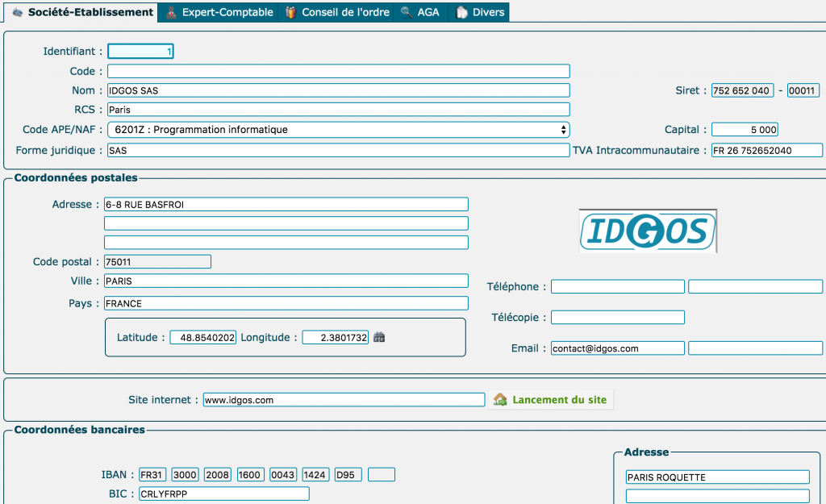The height and width of the screenshot is (504, 826).
Task: Click the Longitude field
Action: click(x=335, y=337)
